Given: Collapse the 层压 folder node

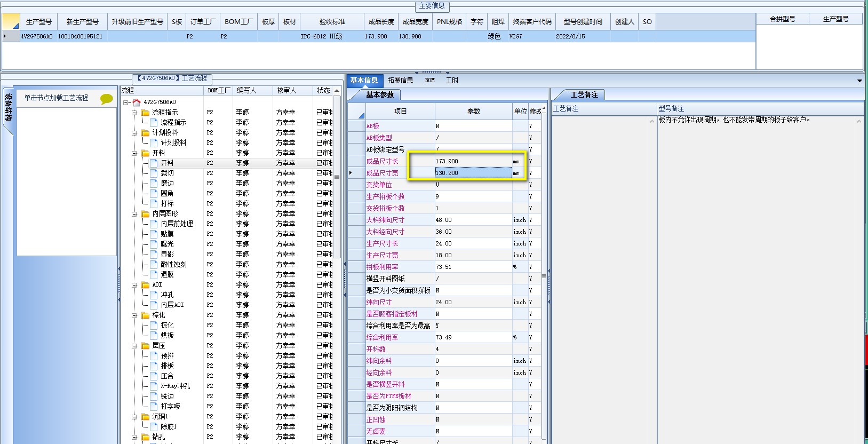Looking at the screenshot, I should pos(134,346).
